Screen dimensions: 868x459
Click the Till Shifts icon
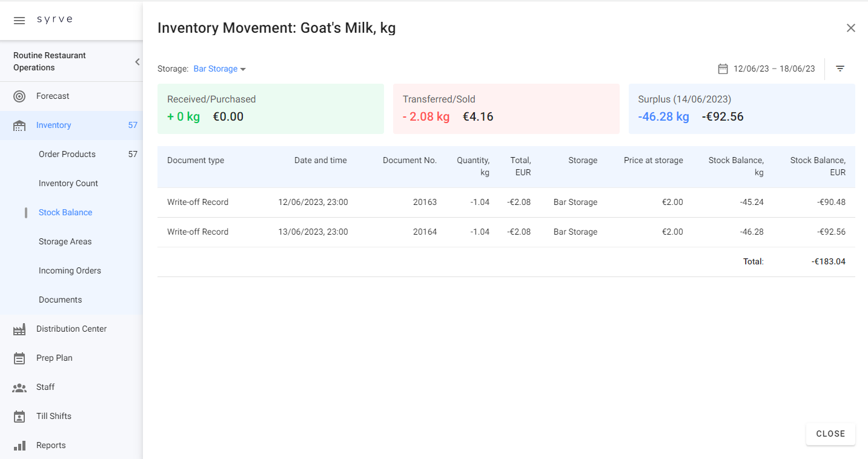(x=19, y=417)
